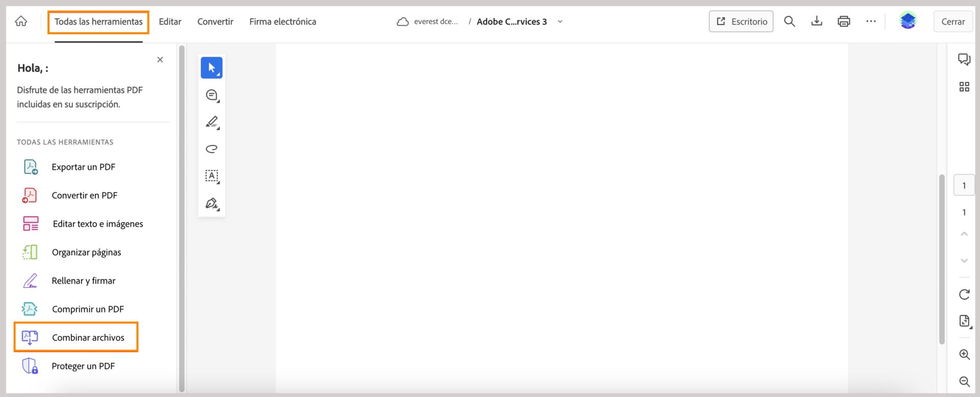Screen dimensions: 980x397
Task: Go to next page down chevron
Action: pos(964,261)
